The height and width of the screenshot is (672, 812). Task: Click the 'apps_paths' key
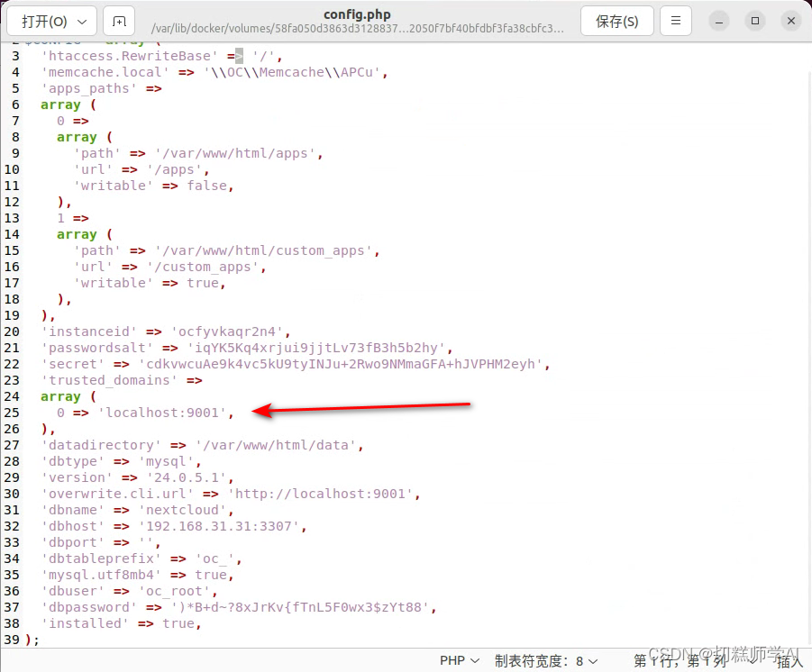pos(89,88)
